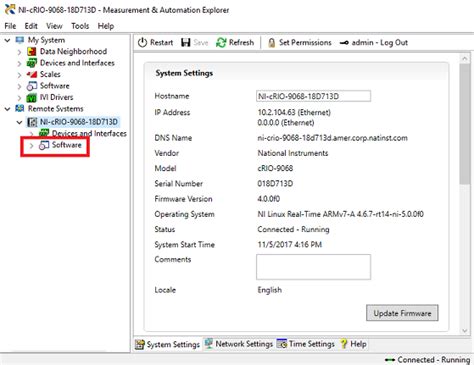The height and width of the screenshot is (365, 474).
Task: Click the NI-cRIO-9068-18D713D device icon
Action: pos(32,122)
